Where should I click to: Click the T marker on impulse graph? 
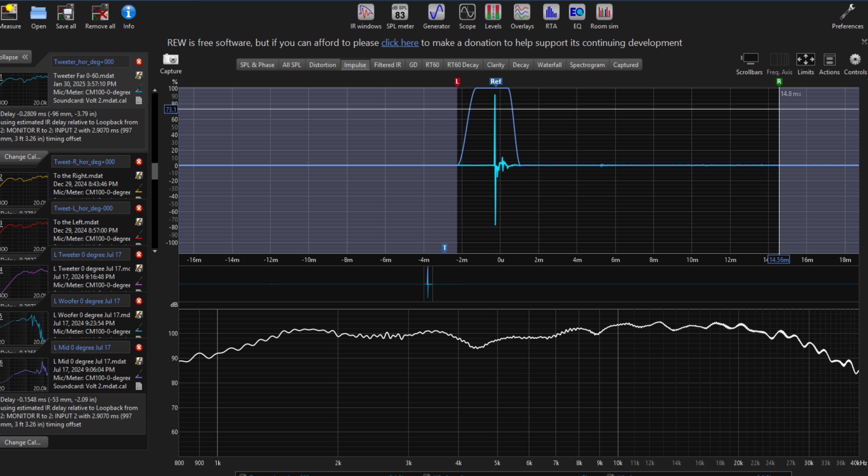point(444,248)
